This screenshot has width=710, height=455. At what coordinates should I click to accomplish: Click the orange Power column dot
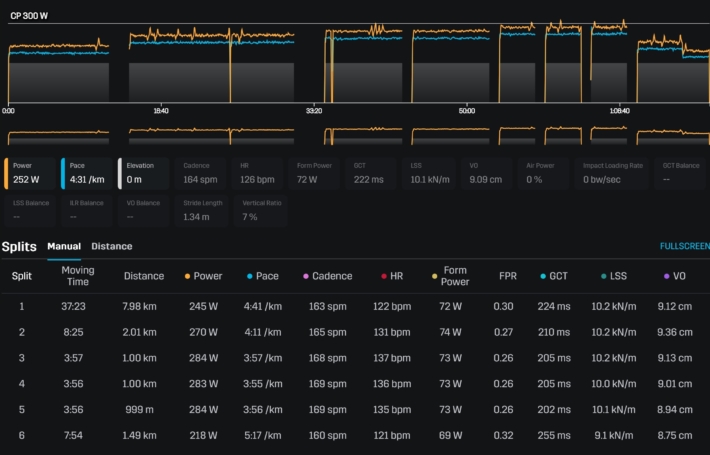[x=187, y=276]
